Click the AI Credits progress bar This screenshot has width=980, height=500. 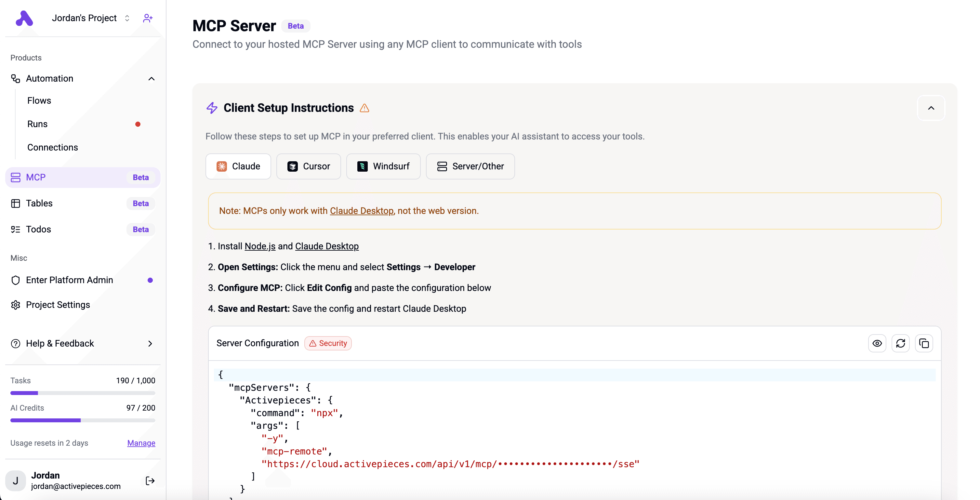[83, 420]
